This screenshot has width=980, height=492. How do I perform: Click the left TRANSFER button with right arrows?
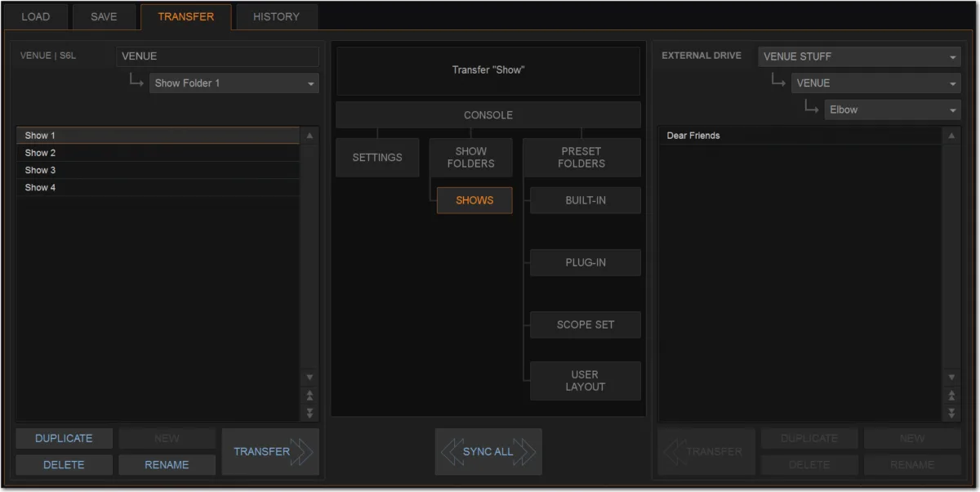point(270,452)
